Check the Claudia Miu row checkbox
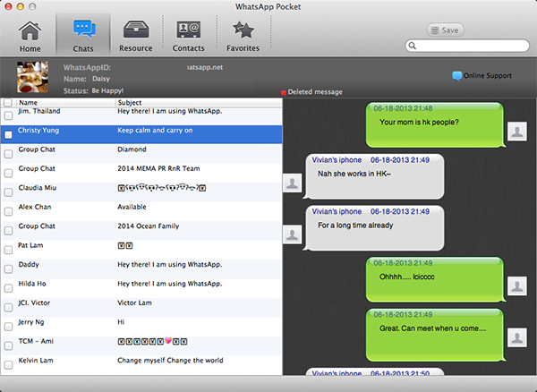The height and width of the screenshot is (392, 537). coord(8,192)
